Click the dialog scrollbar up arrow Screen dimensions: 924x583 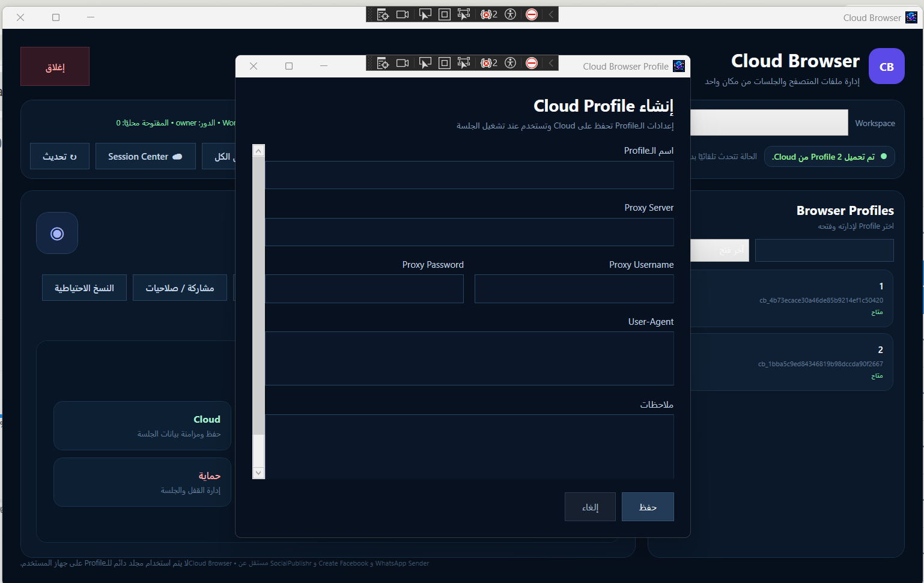pyautogui.click(x=258, y=151)
